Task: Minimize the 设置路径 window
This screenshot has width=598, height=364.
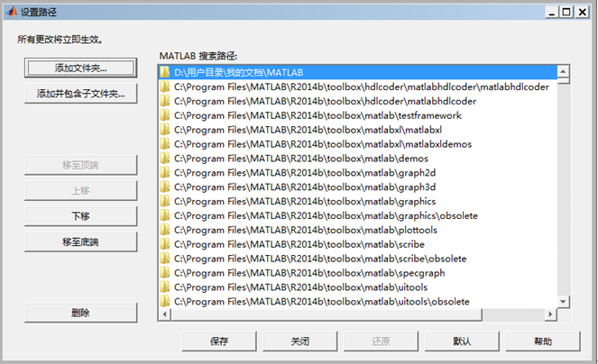Action: point(552,13)
